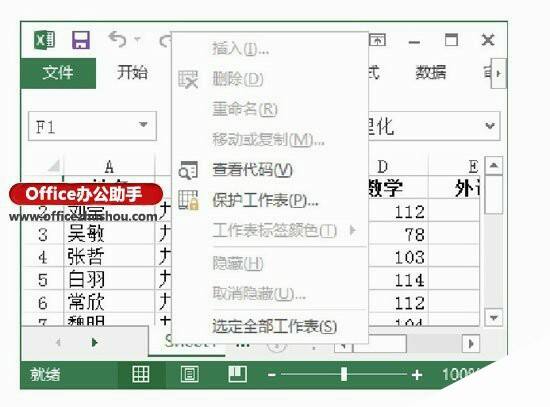Switch to the 数据 ribbon tab
The image size is (550, 407).
(431, 73)
